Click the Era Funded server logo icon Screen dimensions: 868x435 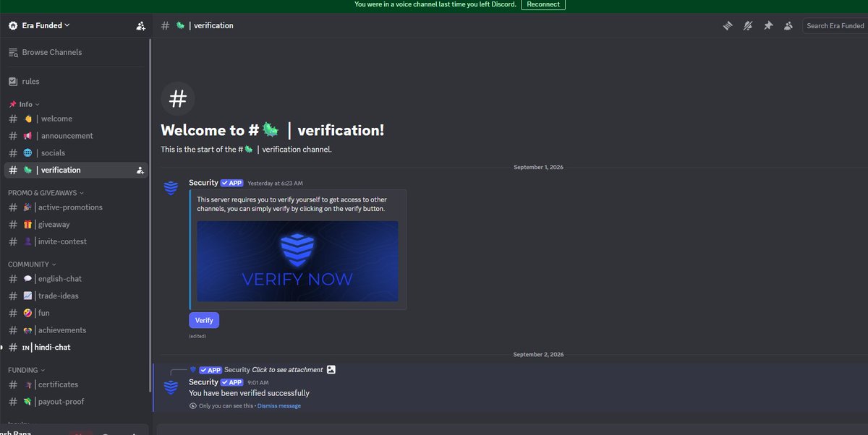12,25
